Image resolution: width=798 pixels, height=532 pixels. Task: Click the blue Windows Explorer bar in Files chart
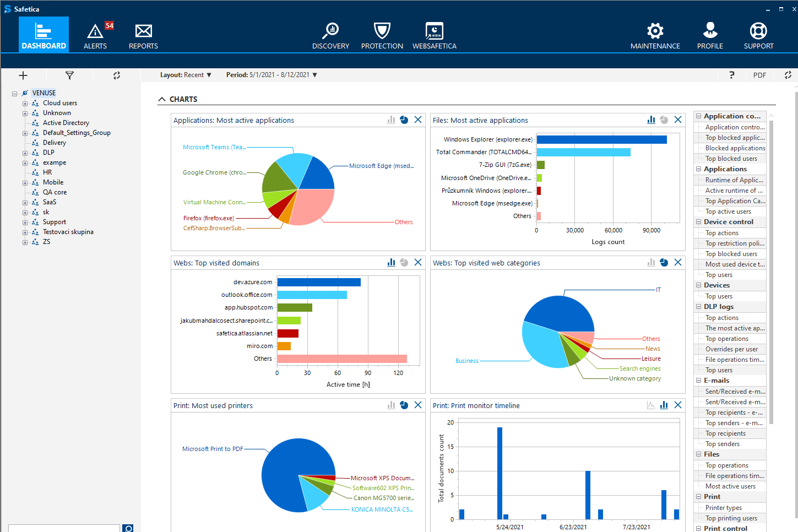point(601,139)
